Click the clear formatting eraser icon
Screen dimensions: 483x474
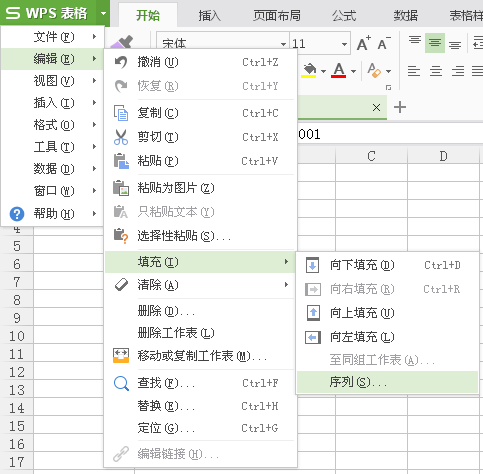(374, 70)
